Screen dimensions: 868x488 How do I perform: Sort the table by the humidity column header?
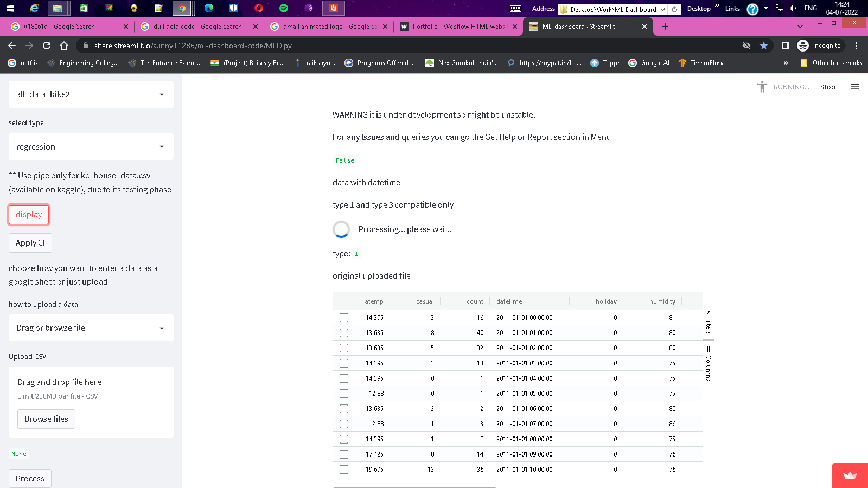click(x=662, y=301)
